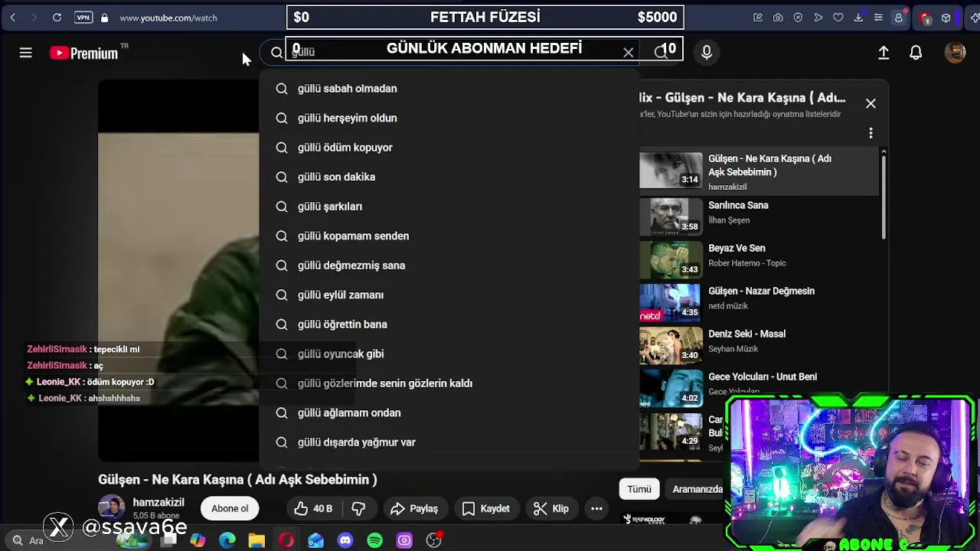Open the easy setup sliders icon
The width and height of the screenshot is (980, 551).
pyautogui.click(x=878, y=18)
